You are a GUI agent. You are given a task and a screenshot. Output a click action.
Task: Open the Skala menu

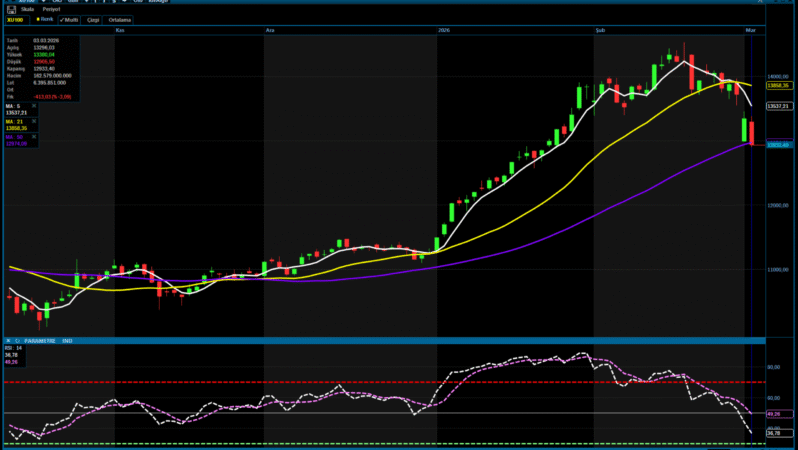point(27,9)
